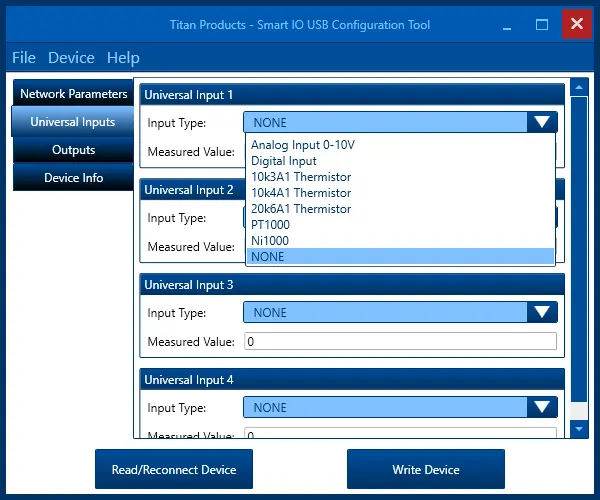Go to the Outputs tab
The height and width of the screenshot is (500, 600).
74,150
